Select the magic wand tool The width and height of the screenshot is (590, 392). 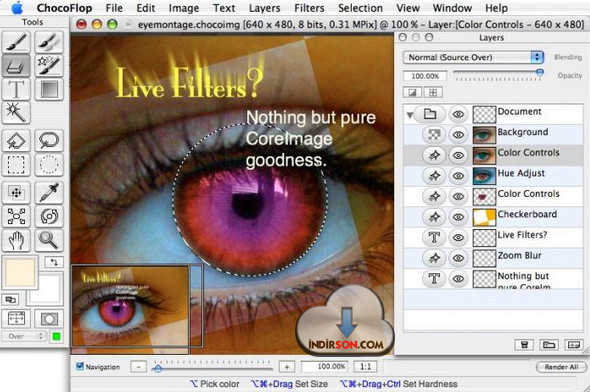[x=16, y=112]
